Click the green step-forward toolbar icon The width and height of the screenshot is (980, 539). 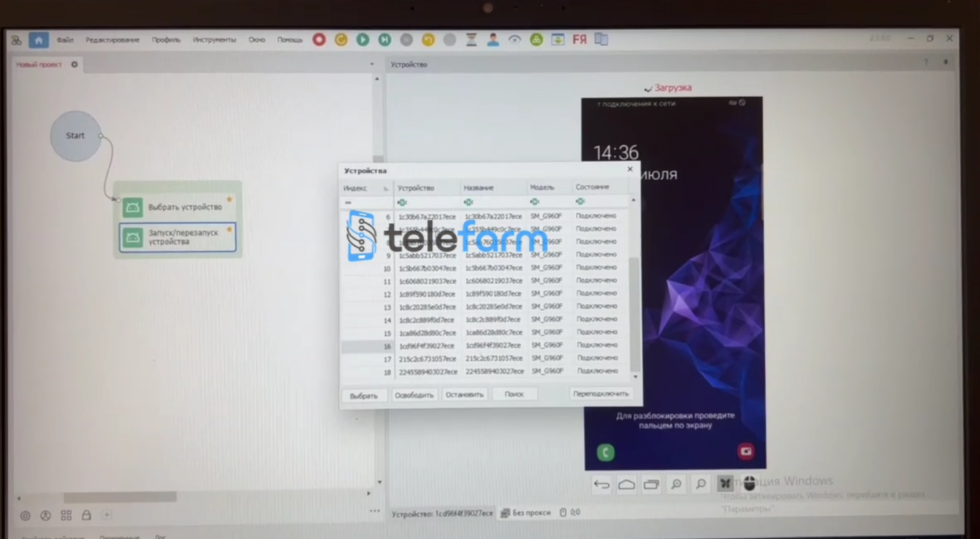(x=385, y=40)
